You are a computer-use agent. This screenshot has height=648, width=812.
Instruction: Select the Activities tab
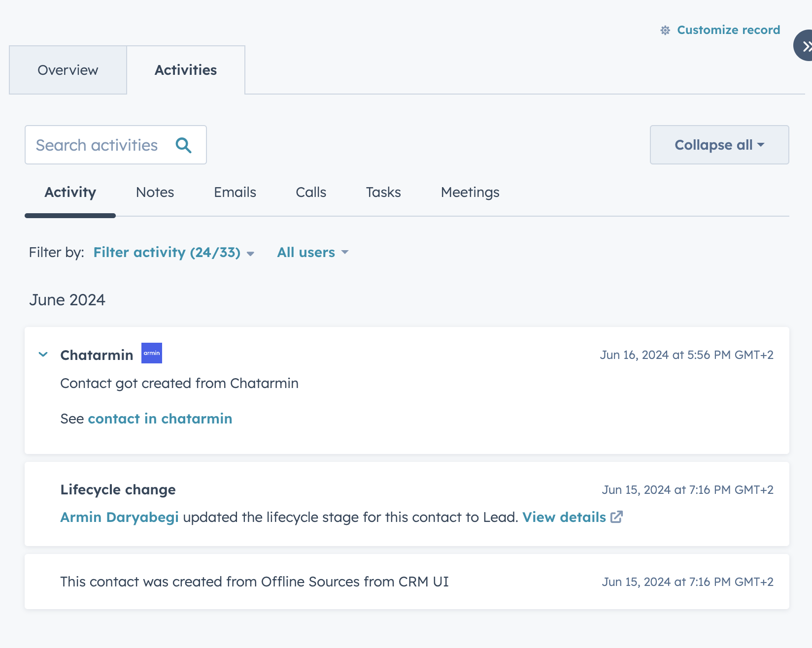(186, 70)
